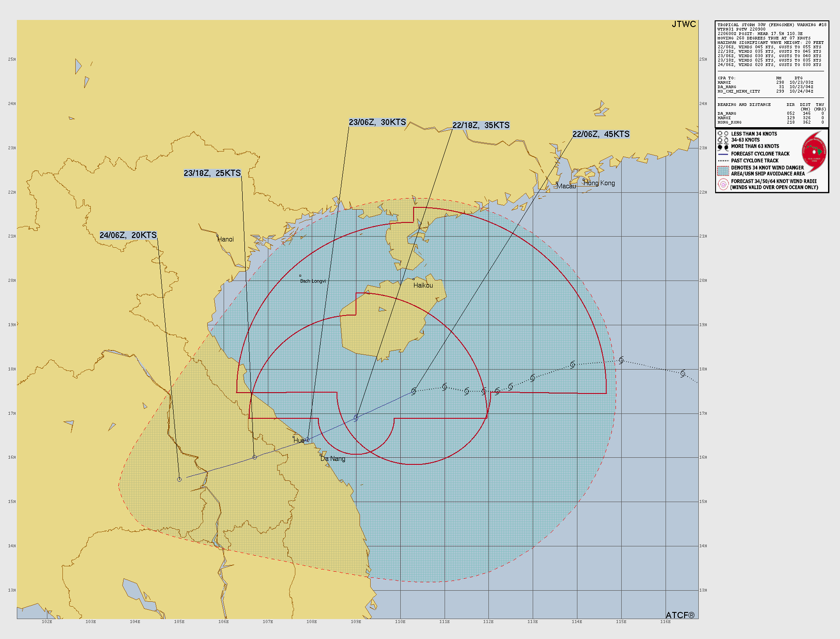The image size is (840, 639).
Task: Select the 24/06Z final forecast position circle
Action: click(179, 479)
